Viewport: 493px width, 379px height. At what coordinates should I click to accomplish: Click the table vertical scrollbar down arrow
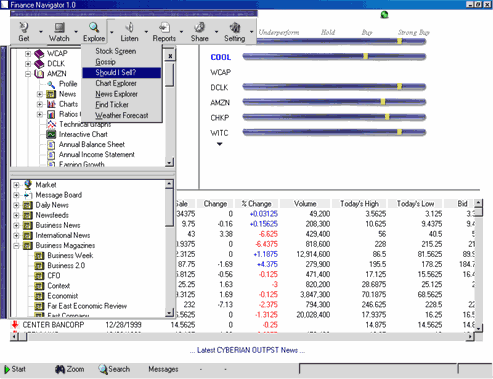(479, 329)
